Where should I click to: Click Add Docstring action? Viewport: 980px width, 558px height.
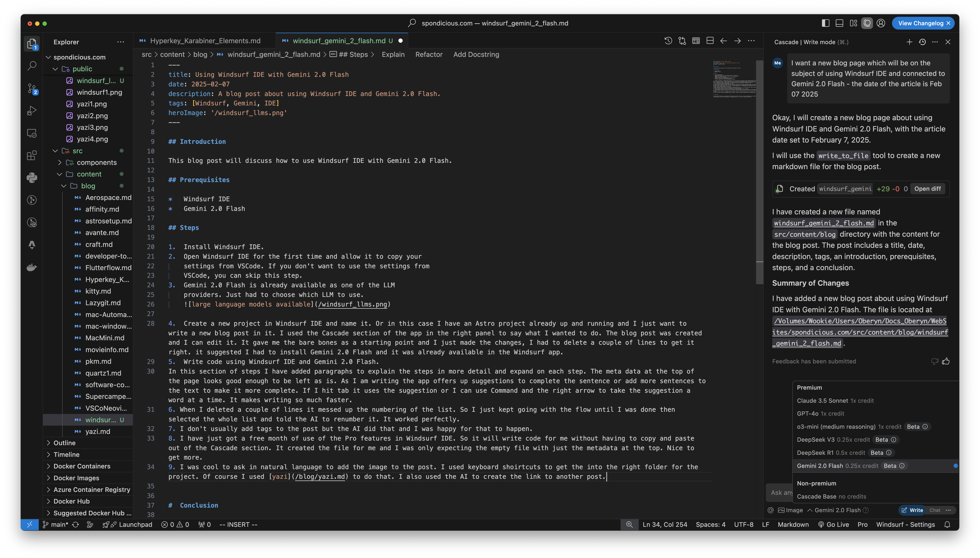point(476,54)
